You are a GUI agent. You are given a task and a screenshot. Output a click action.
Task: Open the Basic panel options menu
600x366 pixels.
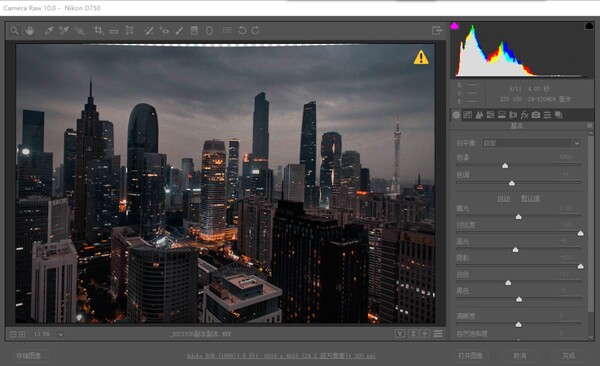click(x=589, y=126)
